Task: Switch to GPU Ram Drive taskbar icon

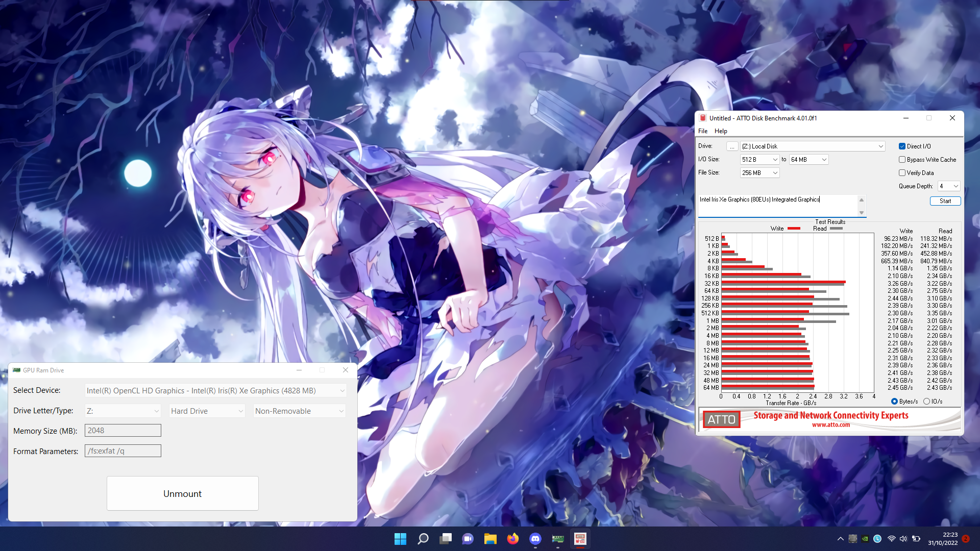Action: click(558, 539)
